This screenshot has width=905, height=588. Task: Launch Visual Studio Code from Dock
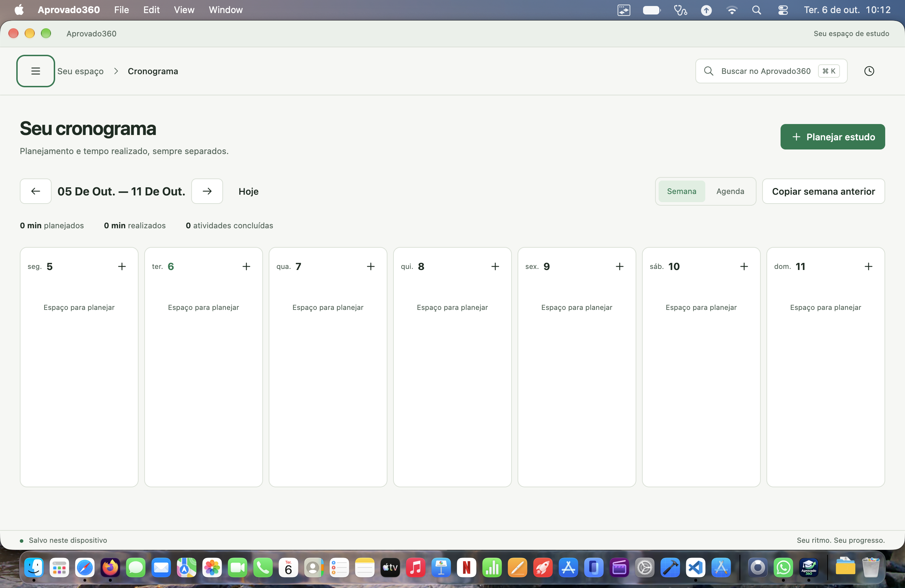tap(695, 568)
